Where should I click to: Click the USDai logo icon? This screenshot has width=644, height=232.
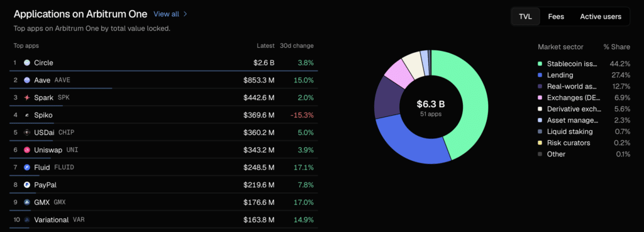point(27,133)
